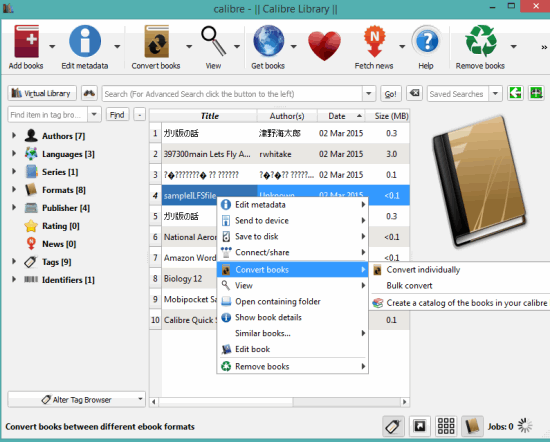Click the Remove books recycle icon
Image resolution: width=550 pixels, height=442 pixels.
coord(481,41)
